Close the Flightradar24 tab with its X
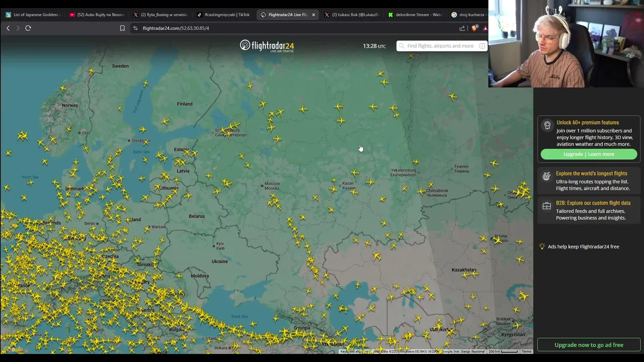The height and width of the screenshot is (362, 644). tap(313, 15)
